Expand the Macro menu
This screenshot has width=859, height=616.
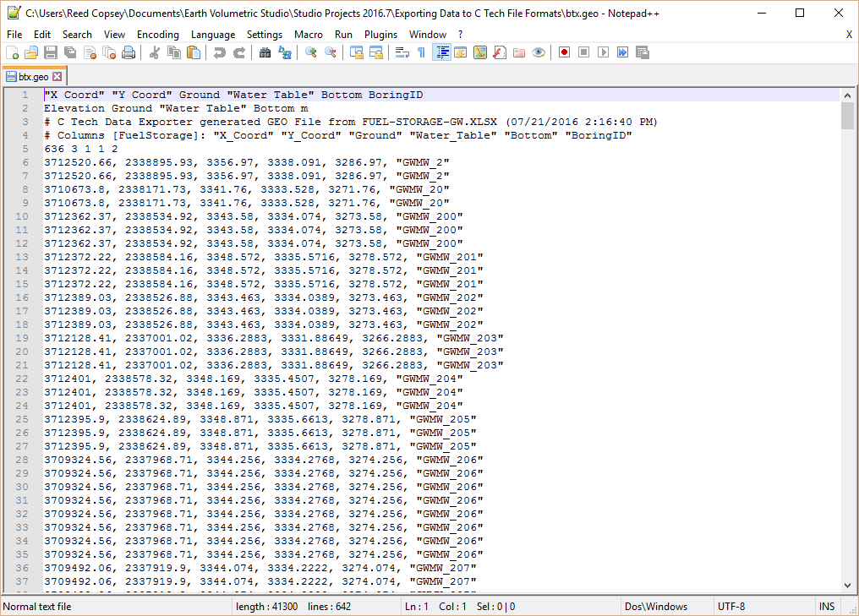[309, 35]
